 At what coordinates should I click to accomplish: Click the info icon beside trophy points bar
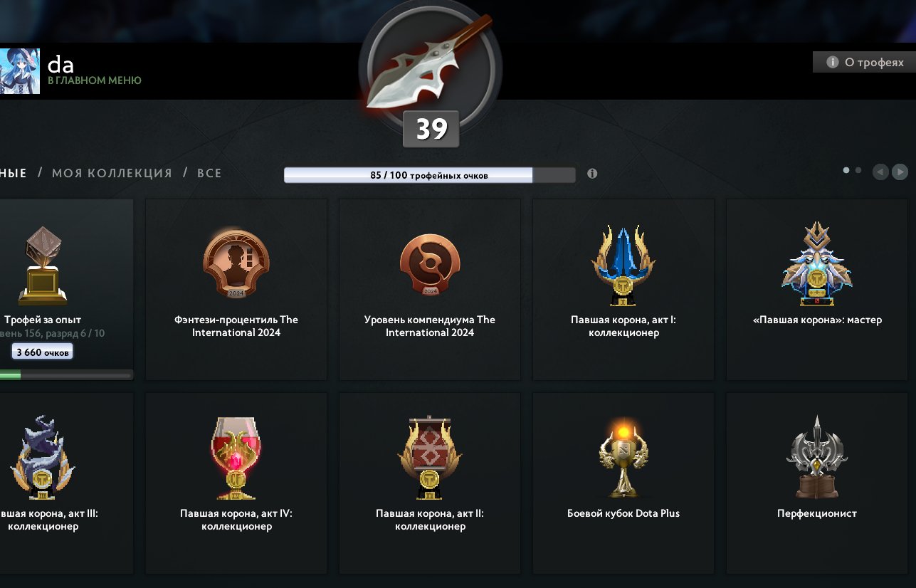(x=592, y=174)
